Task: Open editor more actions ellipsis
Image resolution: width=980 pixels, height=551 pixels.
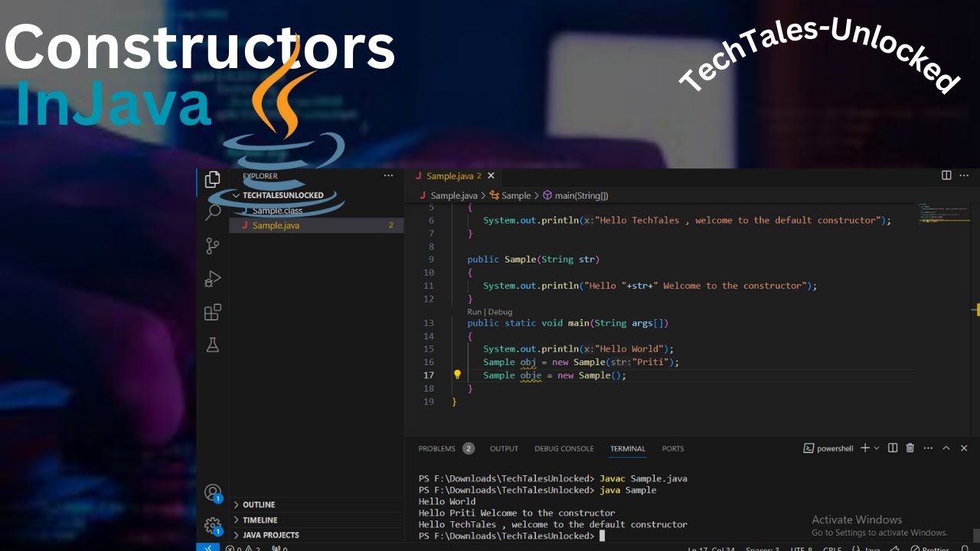Action: (964, 176)
